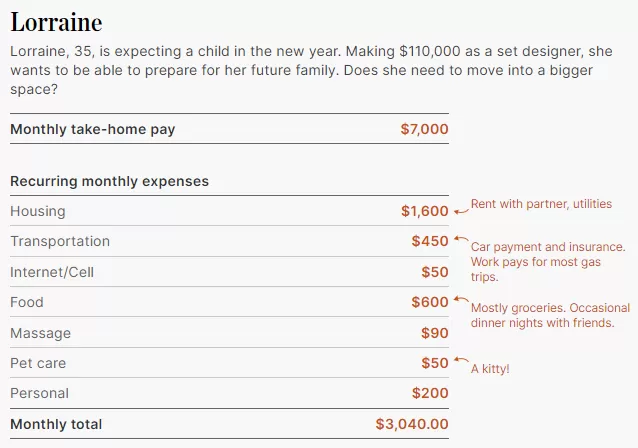Select the Lorraine heading
Screen dimensions: 638x448
pos(56,22)
